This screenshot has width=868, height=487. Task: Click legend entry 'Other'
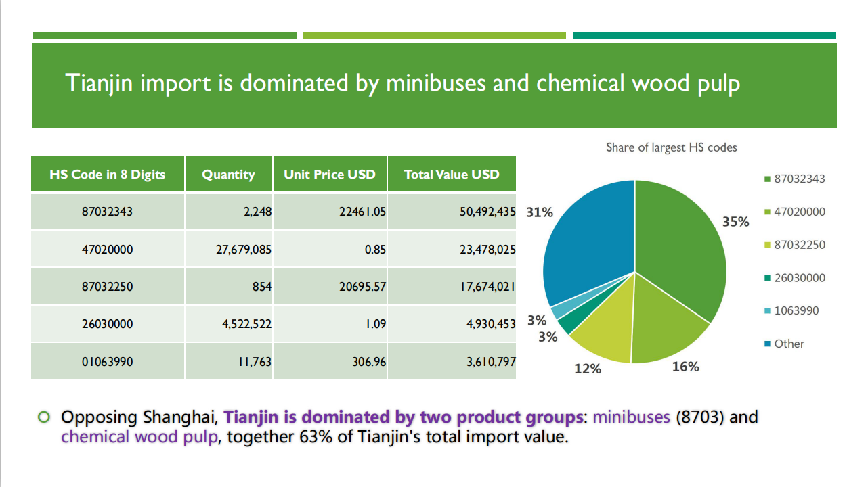pyautogui.click(x=784, y=344)
